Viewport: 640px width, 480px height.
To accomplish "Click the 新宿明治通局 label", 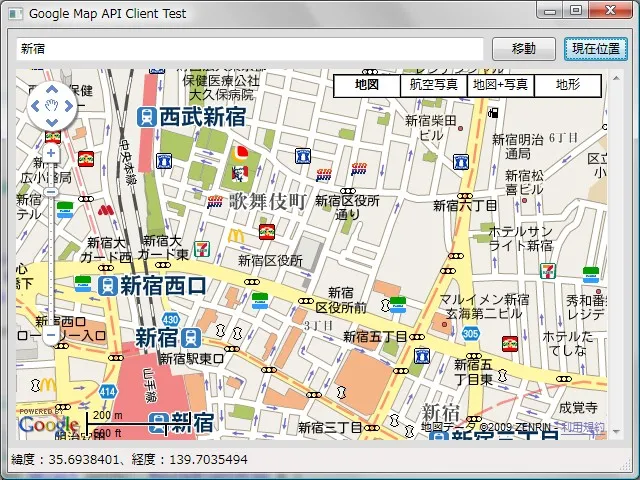I will [x=518, y=147].
